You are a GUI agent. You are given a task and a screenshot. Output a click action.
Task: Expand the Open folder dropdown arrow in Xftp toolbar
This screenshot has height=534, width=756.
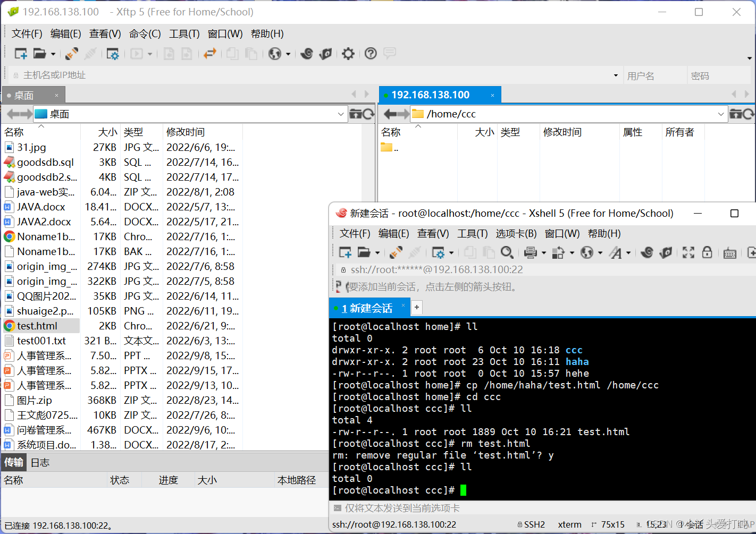point(53,54)
